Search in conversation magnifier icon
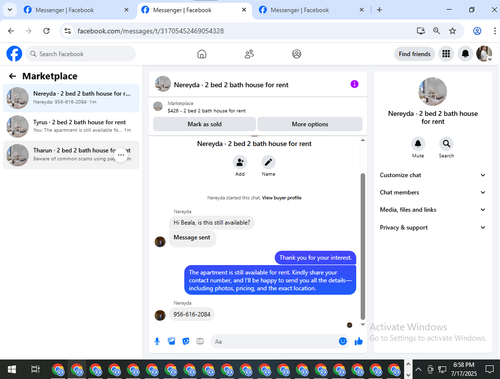The height and width of the screenshot is (379, 500). pyautogui.click(x=446, y=144)
